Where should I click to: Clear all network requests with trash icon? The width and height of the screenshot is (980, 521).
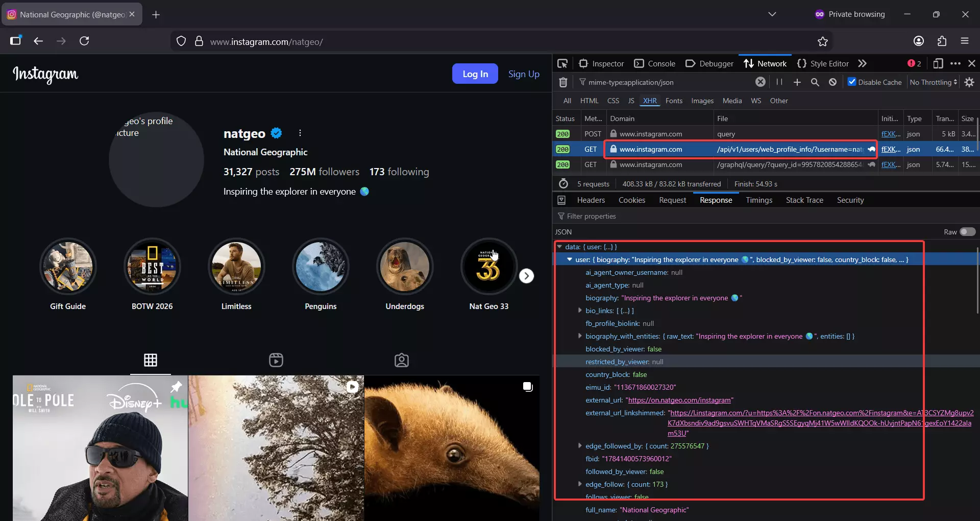(x=563, y=82)
